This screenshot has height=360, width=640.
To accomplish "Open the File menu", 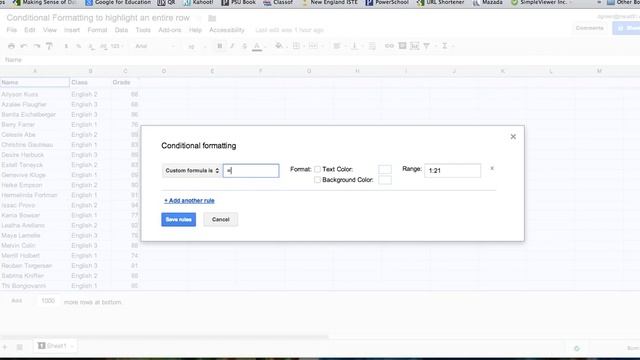I will [x=11, y=30].
